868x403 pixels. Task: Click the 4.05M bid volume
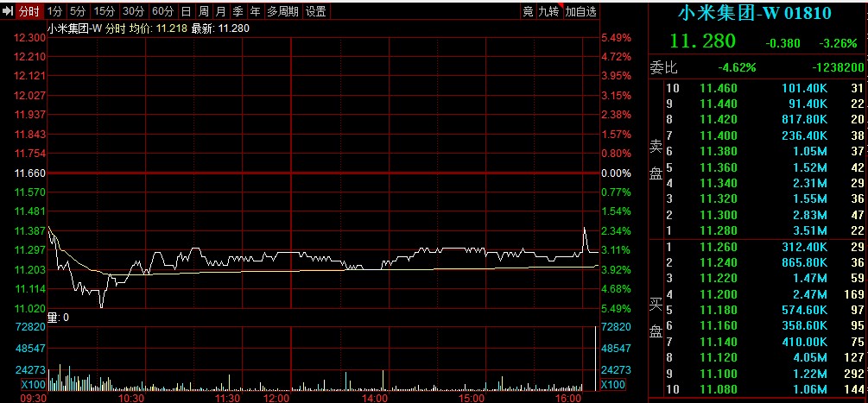tap(809, 358)
